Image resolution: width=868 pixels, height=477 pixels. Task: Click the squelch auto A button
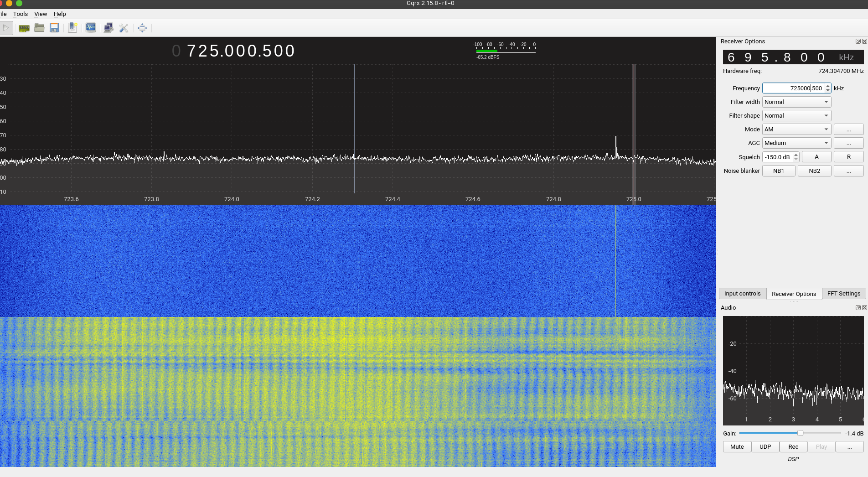816,157
